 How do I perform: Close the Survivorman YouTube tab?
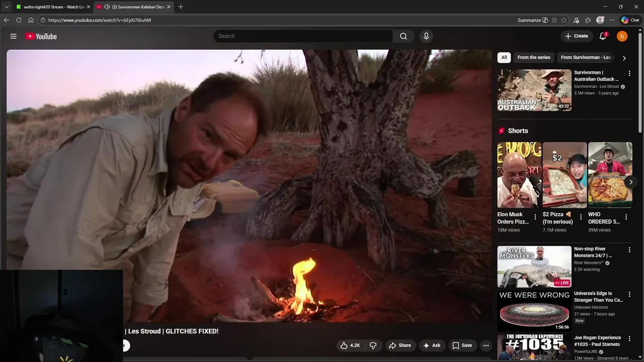tap(169, 7)
